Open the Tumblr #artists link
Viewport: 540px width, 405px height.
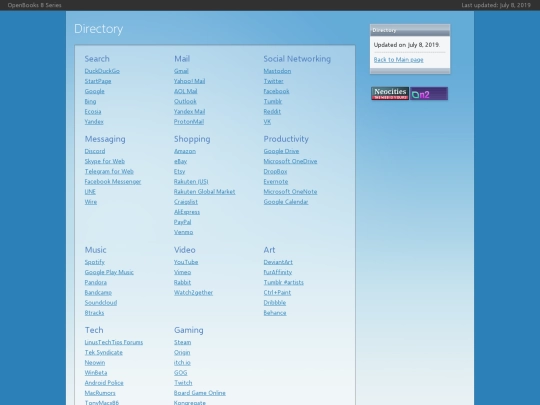(283, 282)
